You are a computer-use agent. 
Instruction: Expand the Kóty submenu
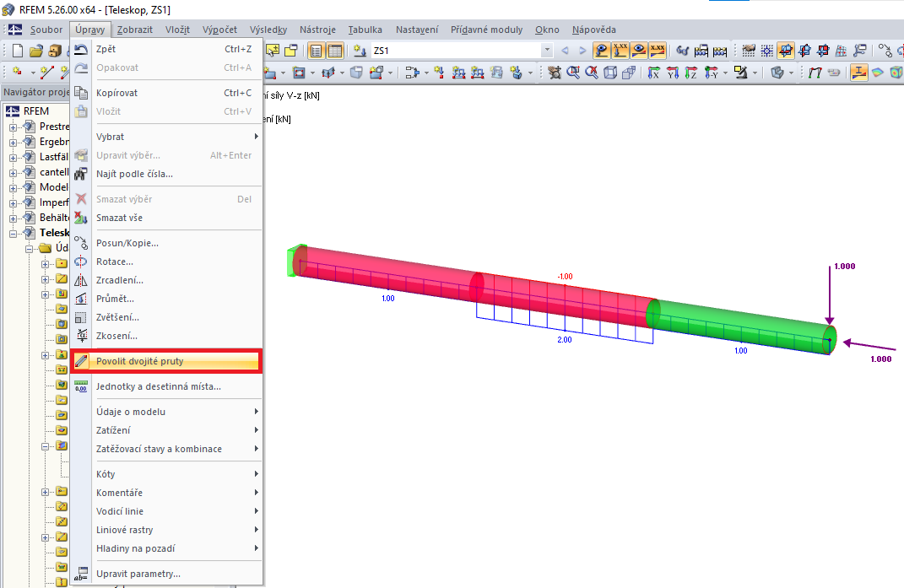pos(166,474)
